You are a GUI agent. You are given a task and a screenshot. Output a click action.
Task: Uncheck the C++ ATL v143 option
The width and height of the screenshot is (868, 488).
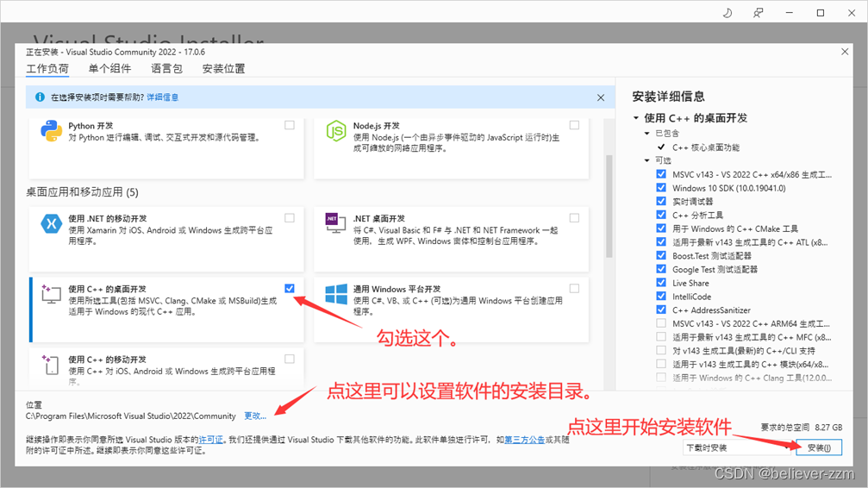661,241
